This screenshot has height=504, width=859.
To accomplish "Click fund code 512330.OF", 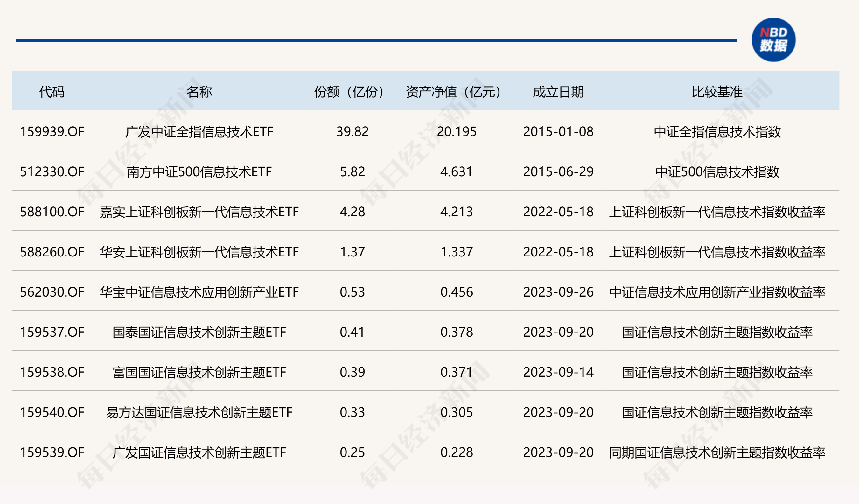I will [52, 171].
